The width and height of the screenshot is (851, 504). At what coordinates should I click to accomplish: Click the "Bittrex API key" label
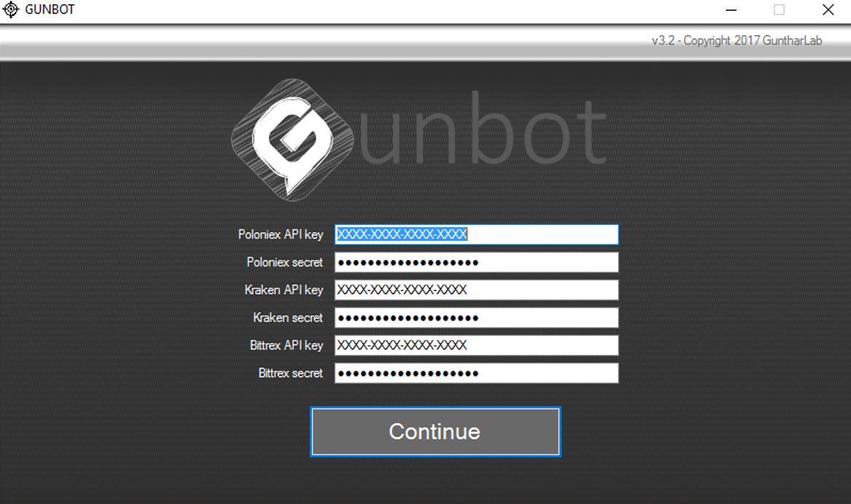point(286,345)
